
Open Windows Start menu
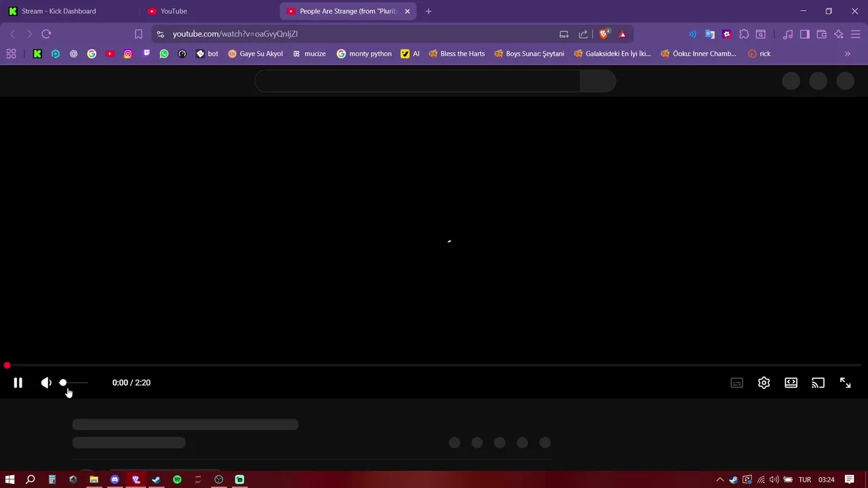[x=9, y=480]
